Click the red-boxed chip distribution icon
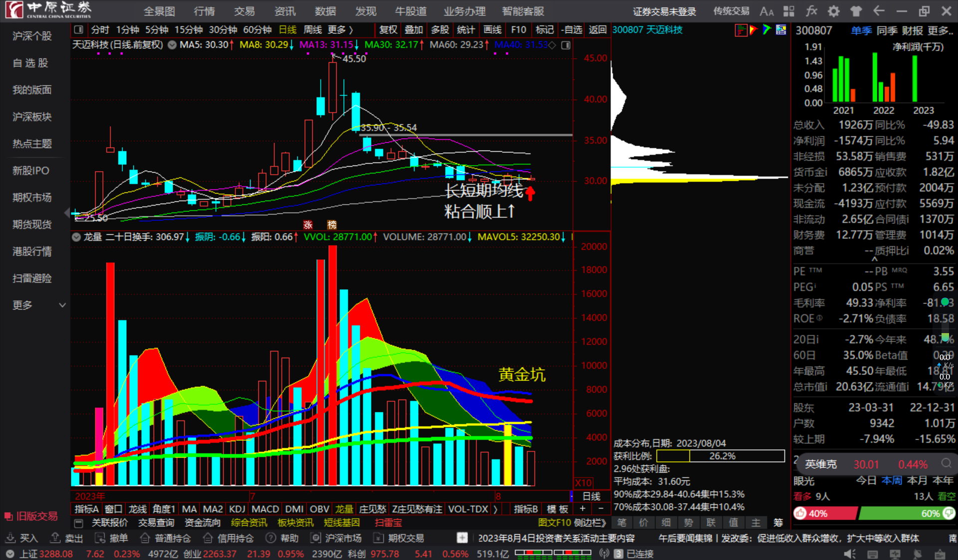 point(741,30)
